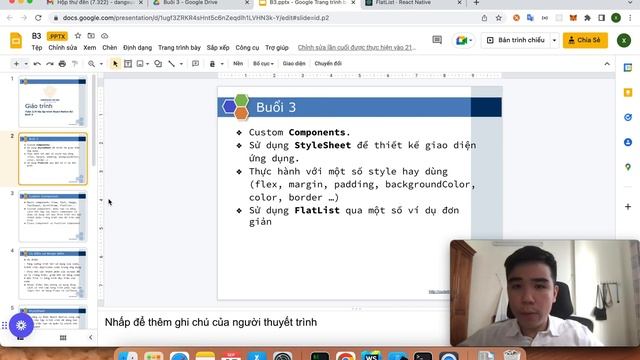Click the insert image tool

(140, 64)
